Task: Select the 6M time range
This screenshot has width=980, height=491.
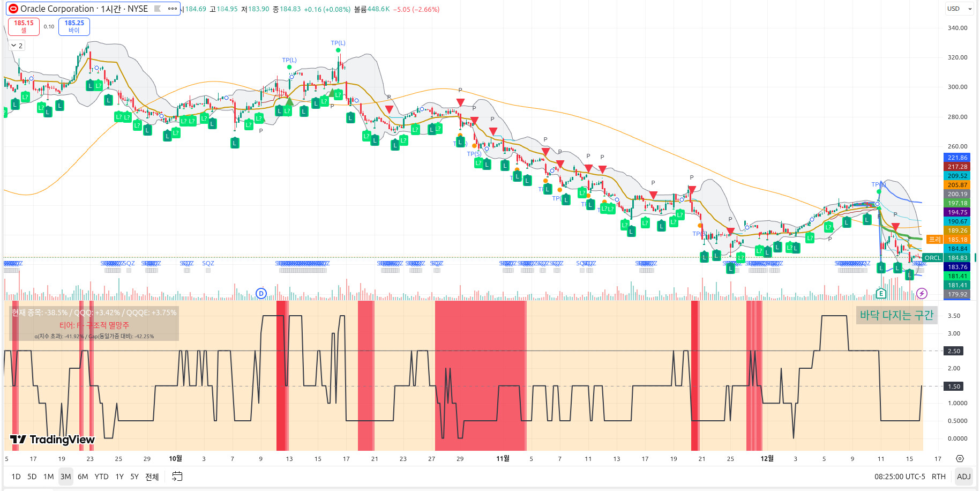Action: (83, 476)
